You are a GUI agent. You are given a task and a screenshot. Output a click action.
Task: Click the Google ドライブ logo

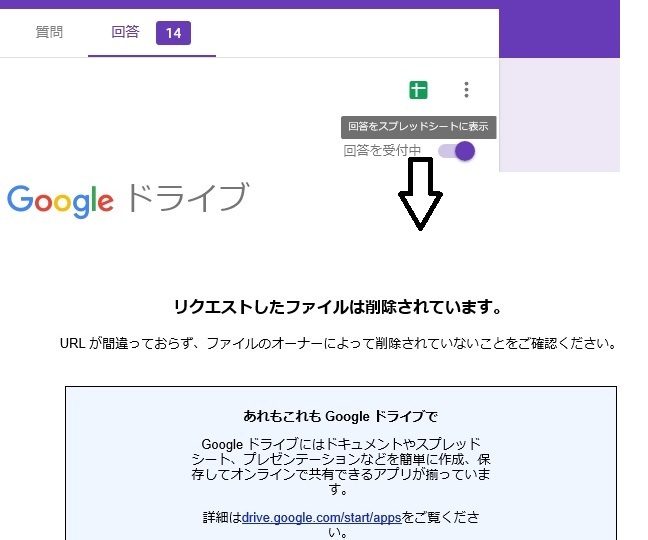point(128,200)
